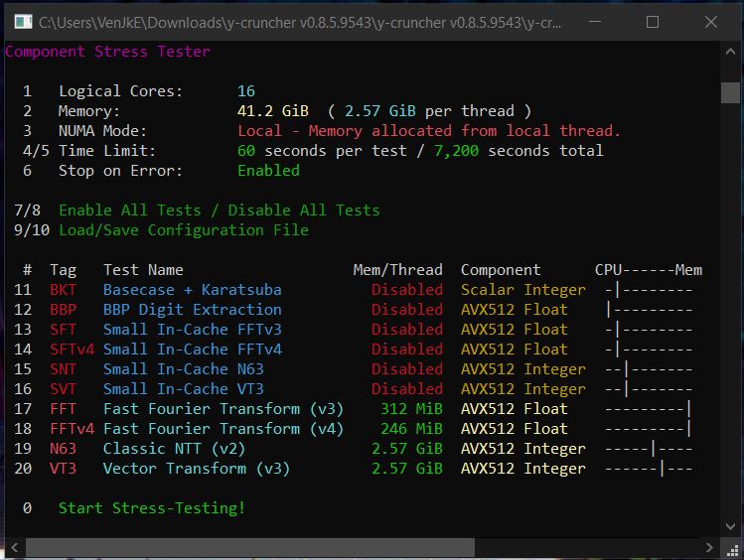Maximize the y-cruncher console window
The width and height of the screenshot is (744, 560).
click(653, 21)
